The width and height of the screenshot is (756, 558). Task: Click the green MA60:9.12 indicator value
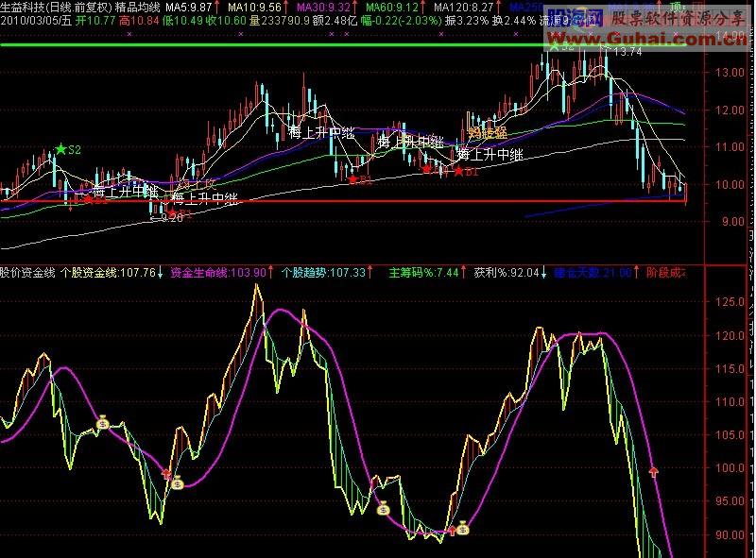coord(392,8)
